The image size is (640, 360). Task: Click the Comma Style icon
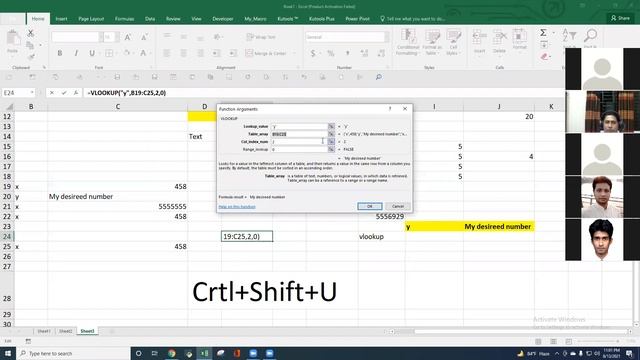pyautogui.click(x=348, y=53)
